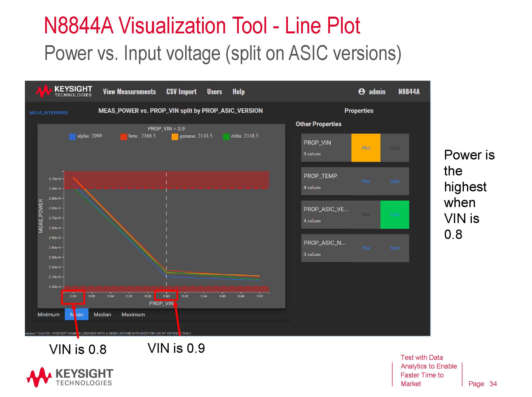Open CSV Import page
Image resolution: width=532 pixels, height=397 pixels.
[x=181, y=92]
